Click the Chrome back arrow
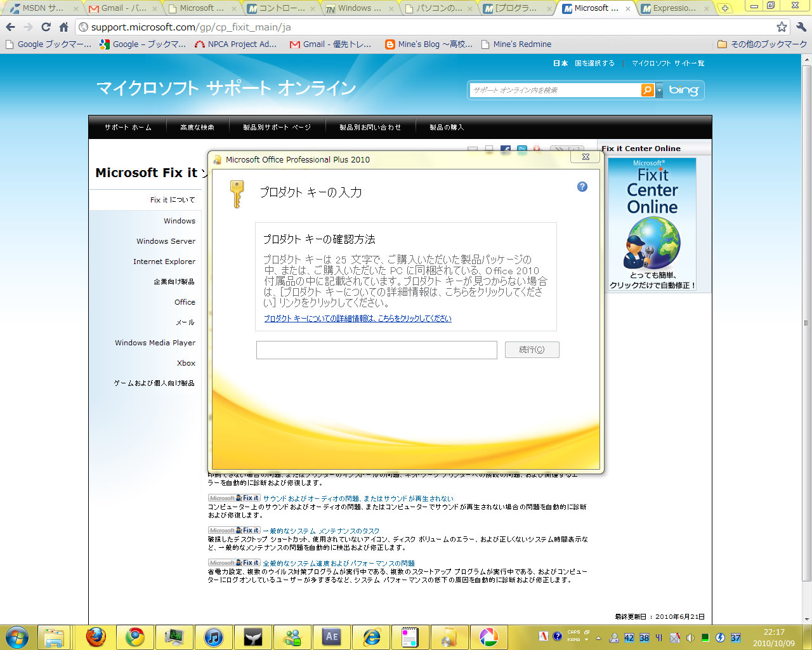The width and height of the screenshot is (812, 650). pyautogui.click(x=10, y=27)
